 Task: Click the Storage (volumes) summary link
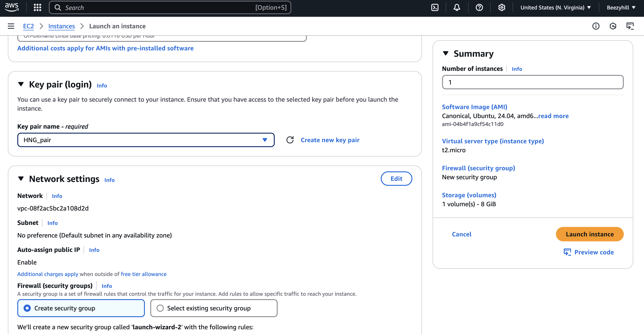pos(469,195)
